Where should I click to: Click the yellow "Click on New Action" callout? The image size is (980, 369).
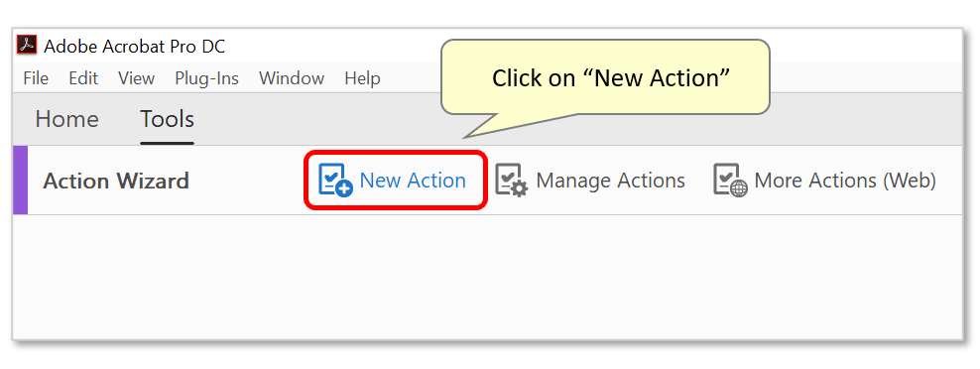click(605, 77)
